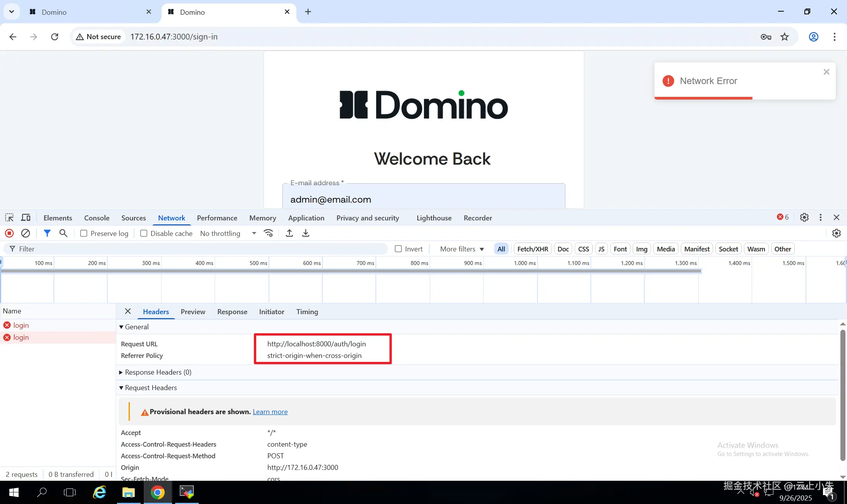
Task: Switch to the Console tab
Action: tap(97, 218)
